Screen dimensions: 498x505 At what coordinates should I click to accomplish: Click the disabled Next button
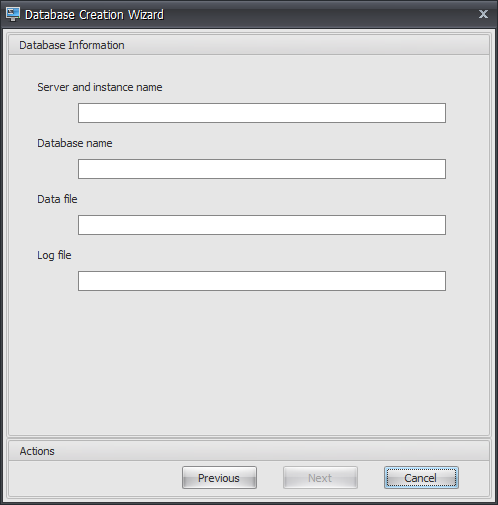click(x=320, y=478)
